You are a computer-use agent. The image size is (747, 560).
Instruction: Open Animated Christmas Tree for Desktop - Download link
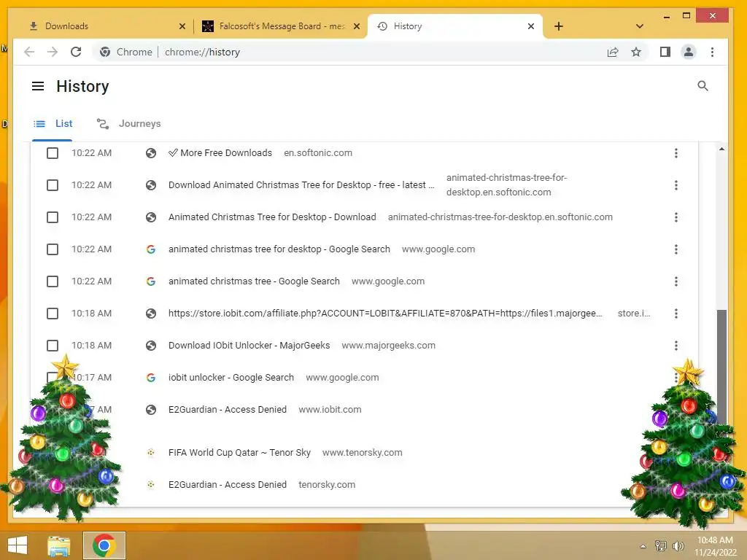pos(272,217)
